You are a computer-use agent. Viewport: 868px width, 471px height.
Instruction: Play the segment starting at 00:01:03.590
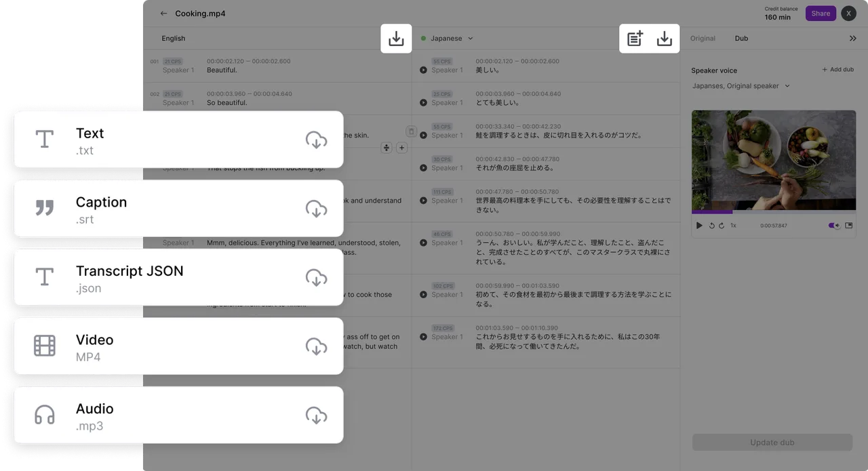(423, 337)
